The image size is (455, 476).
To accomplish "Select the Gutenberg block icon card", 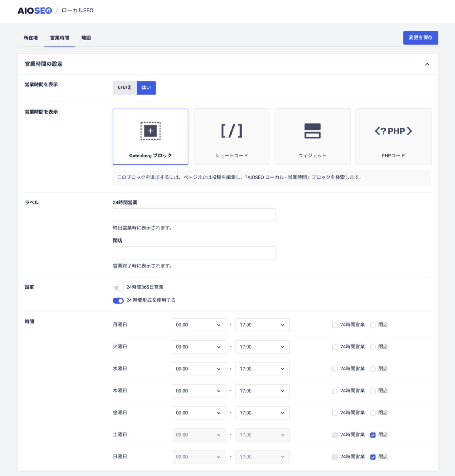I will click(x=150, y=137).
